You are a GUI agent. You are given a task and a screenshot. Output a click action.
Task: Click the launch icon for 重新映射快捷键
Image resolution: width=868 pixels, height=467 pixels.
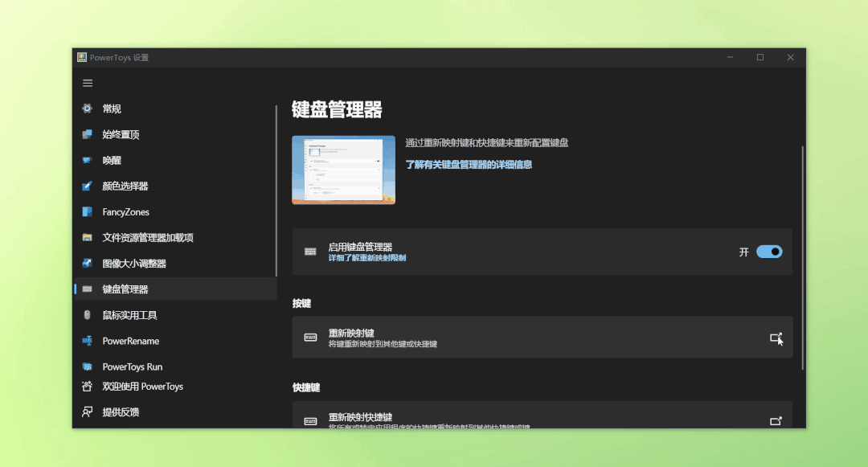click(776, 420)
